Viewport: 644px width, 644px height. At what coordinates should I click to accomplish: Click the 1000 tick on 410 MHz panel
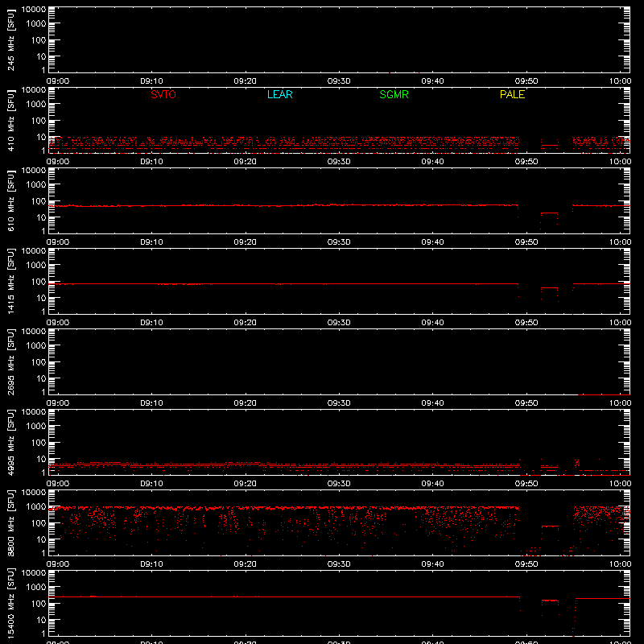(36, 105)
